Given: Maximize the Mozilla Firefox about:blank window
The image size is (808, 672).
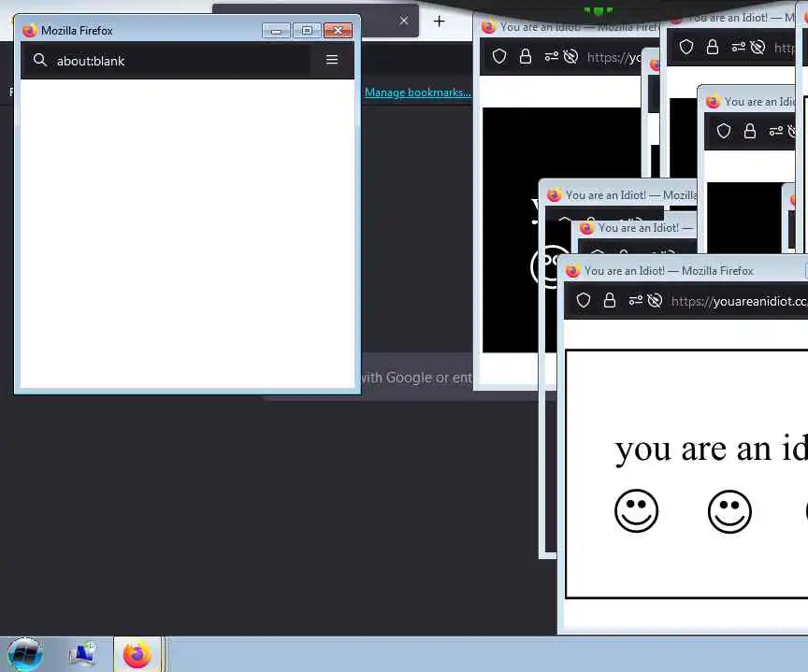Looking at the screenshot, I should coord(307,31).
